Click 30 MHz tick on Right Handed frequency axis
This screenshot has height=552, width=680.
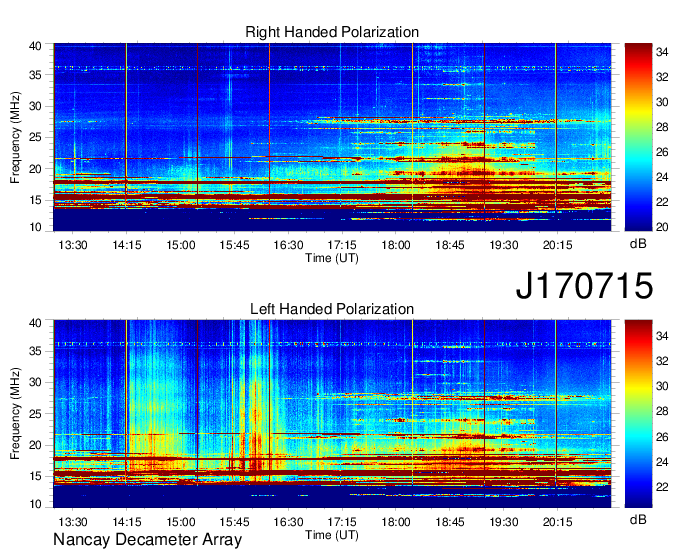click(x=35, y=106)
